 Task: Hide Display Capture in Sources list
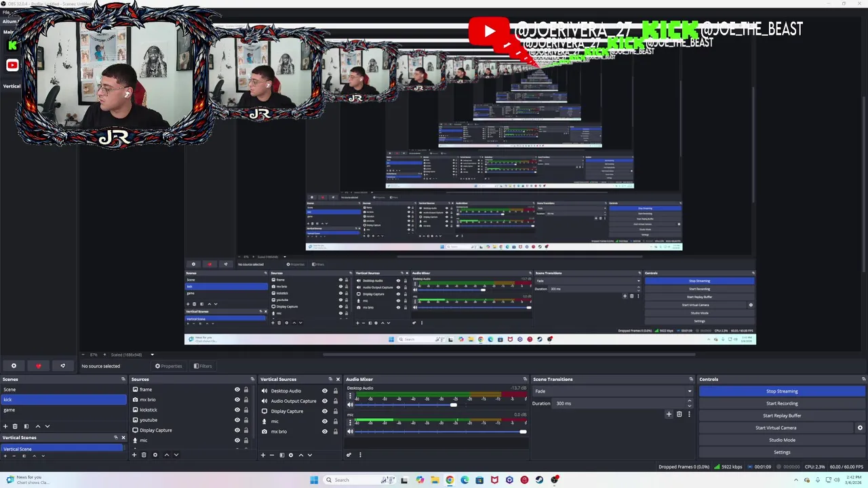(x=237, y=430)
